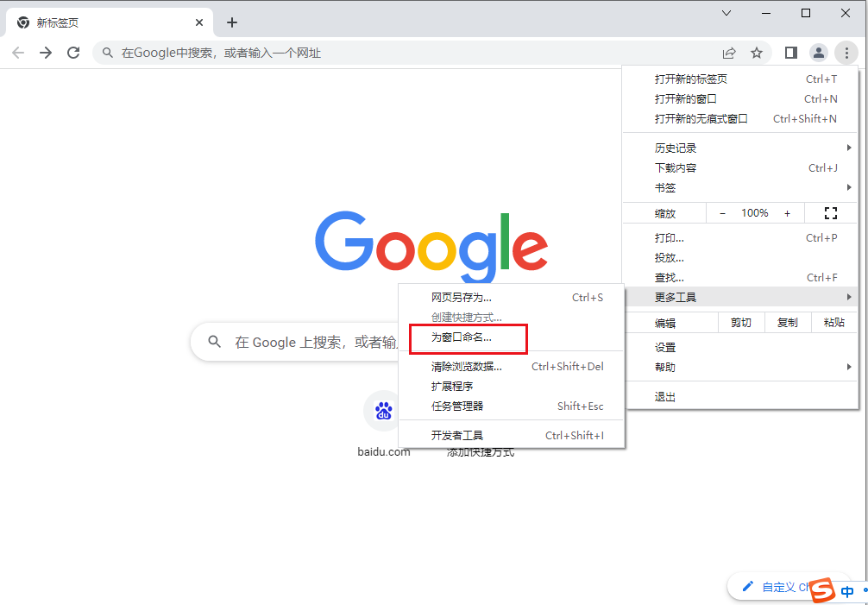The image size is (868, 605).
Task: Expand 更多工具 more tools submenu
Action: (740, 297)
